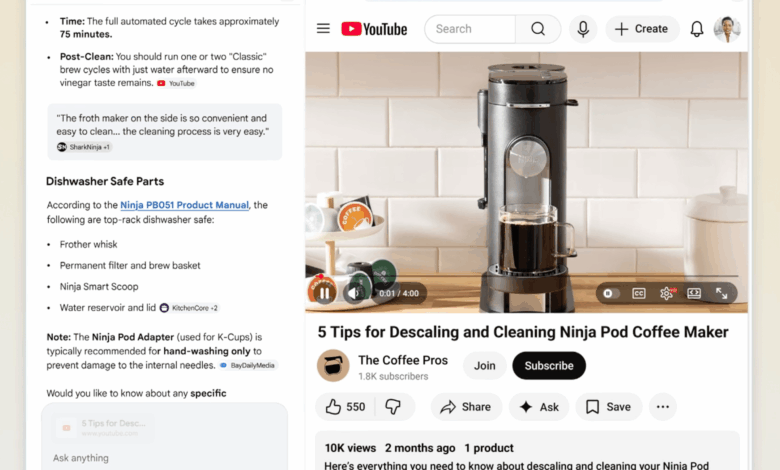Toggle the autoplay switch in player
Viewport: 780px width, 470px height.
(611, 293)
